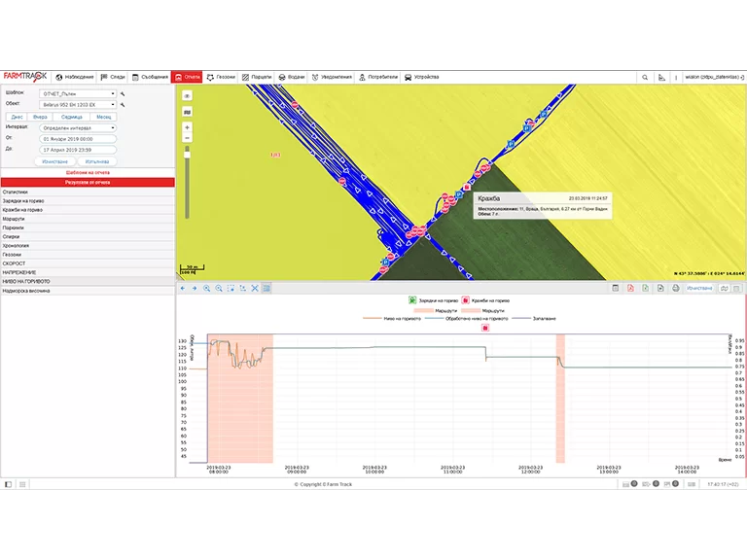Open the Водачи drivers tab
747x560 pixels.
coord(292,77)
